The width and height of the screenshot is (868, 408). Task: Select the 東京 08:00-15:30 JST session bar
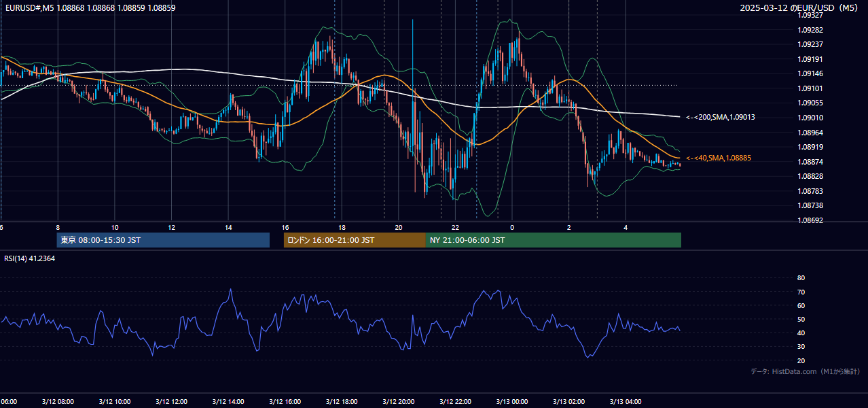[163, 240]
